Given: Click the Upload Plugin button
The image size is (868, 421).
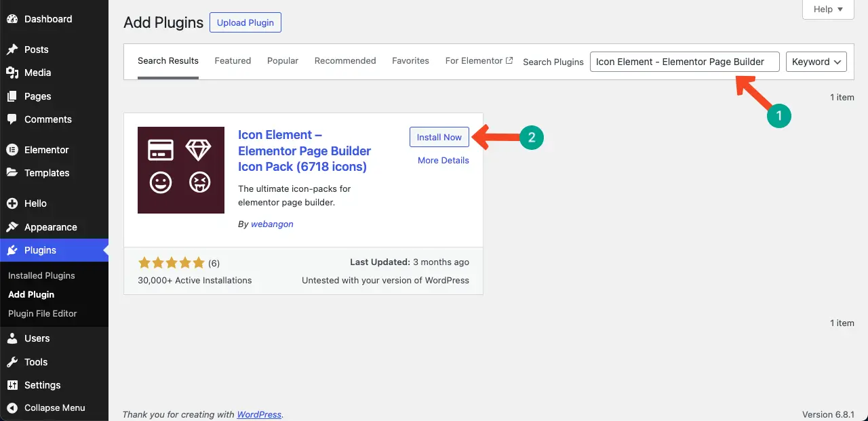Looking at the screenshot, I should click(x=245, y=22).
